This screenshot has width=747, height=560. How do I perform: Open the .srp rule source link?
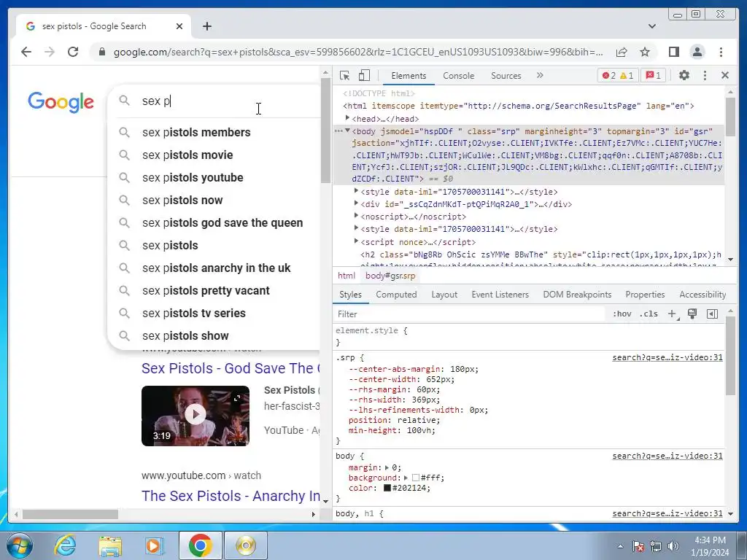[x=667, y=357]
